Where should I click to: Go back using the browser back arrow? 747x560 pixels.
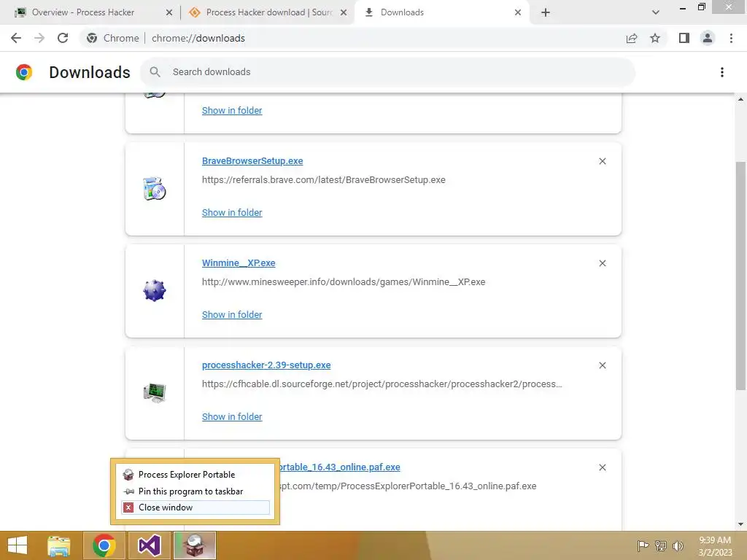16,38
